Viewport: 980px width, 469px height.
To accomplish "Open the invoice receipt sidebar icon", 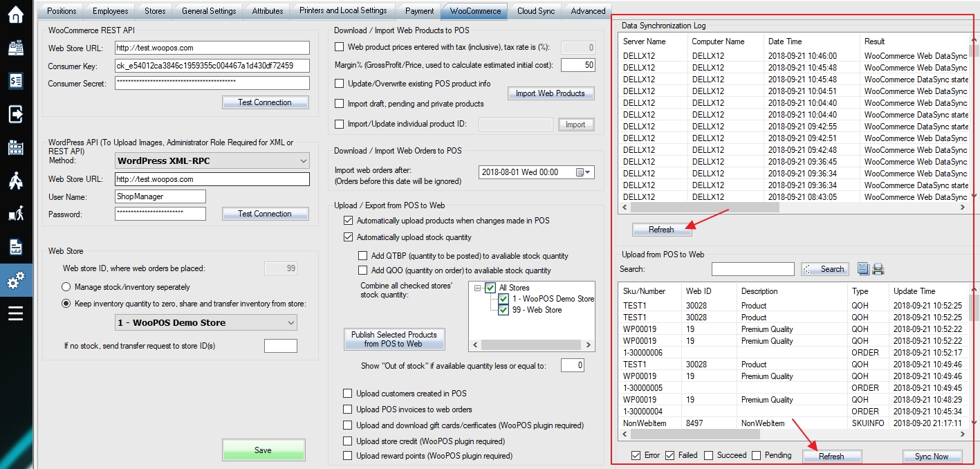I will (x=16, y=81).
